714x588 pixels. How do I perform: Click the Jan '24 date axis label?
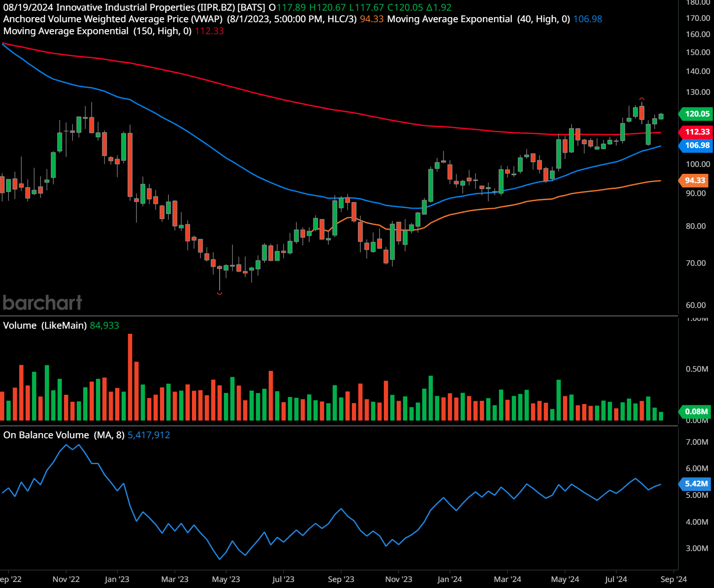tap(449, 579)
